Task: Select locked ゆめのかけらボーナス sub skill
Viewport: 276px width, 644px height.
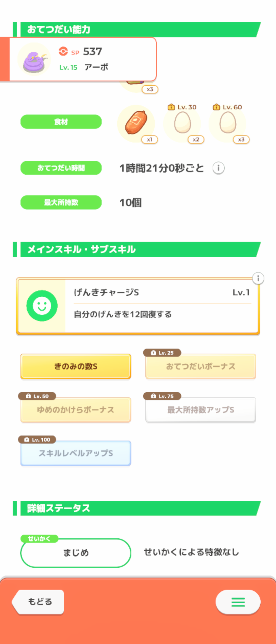Action: (x=76, y=410)
